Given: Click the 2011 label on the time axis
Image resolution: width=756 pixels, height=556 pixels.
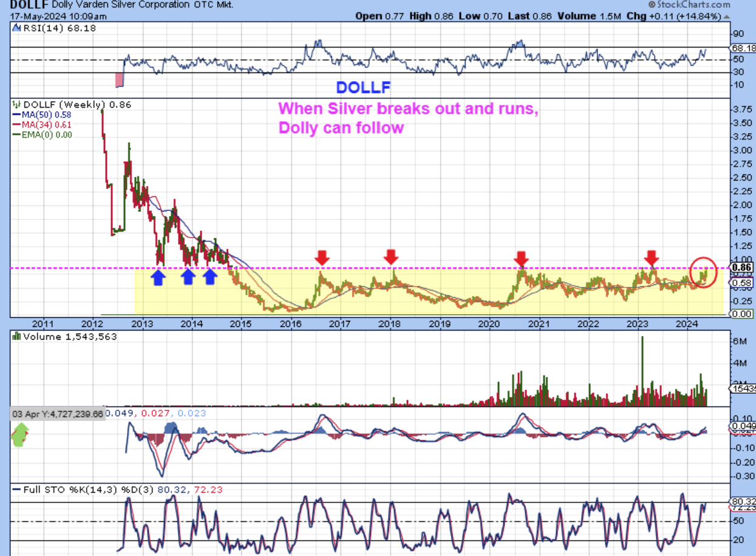Looking at the screenshot, I should (x=43, y=323).
